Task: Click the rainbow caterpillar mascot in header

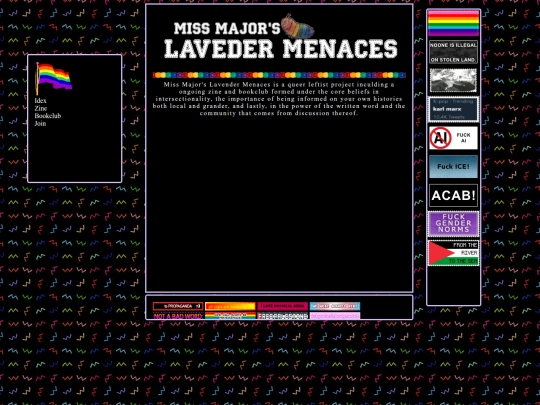Action: point(297,26)
